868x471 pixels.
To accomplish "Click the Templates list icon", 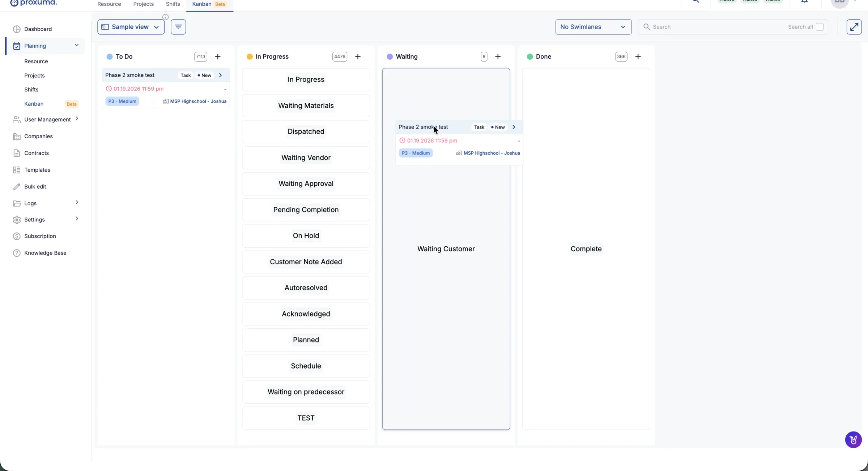I will (17, 170).
